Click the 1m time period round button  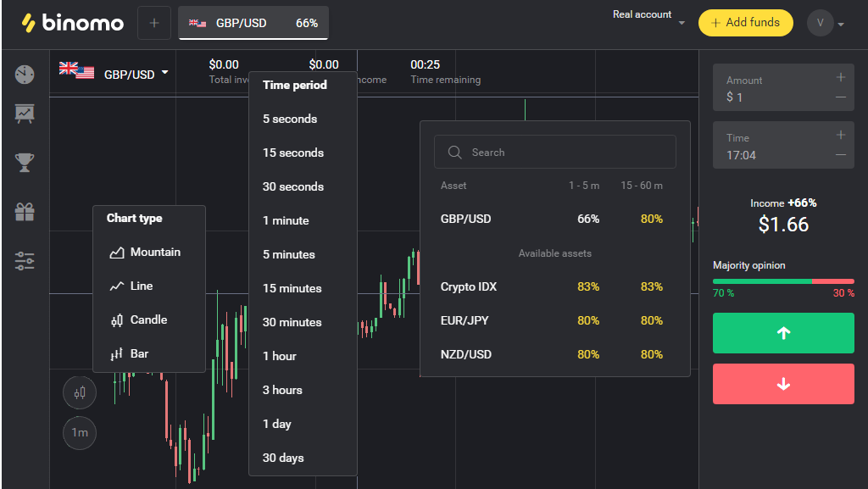tap(80, 432)
